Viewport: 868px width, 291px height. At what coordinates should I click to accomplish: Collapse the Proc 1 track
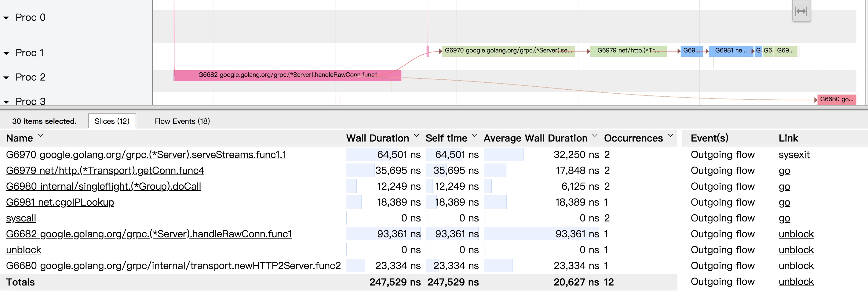[x=6, y=53]
